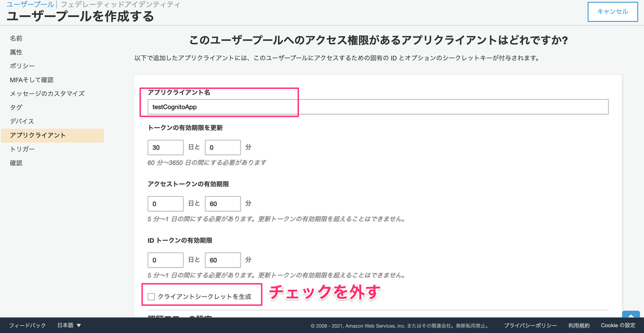Viewport: 644px width, 333px height.
Task: Open the フェデレーティッドアイデンティティ link
Action: [120, 4]
